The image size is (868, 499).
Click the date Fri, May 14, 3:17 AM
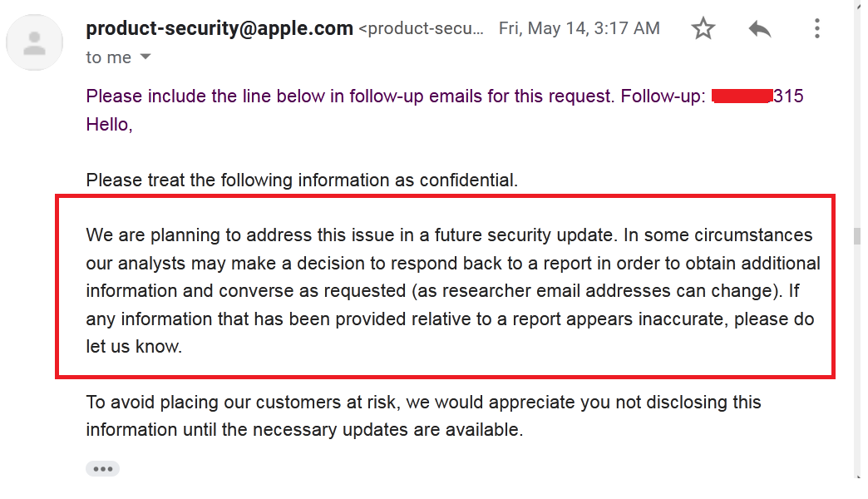579,29
